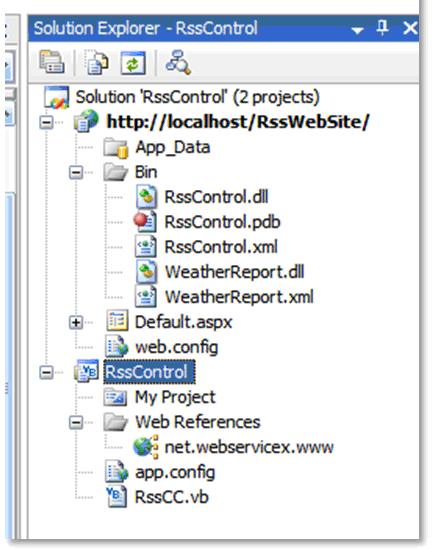
Task: Click the net.webservicex.www web reference icon
Action: click(146, 447)
